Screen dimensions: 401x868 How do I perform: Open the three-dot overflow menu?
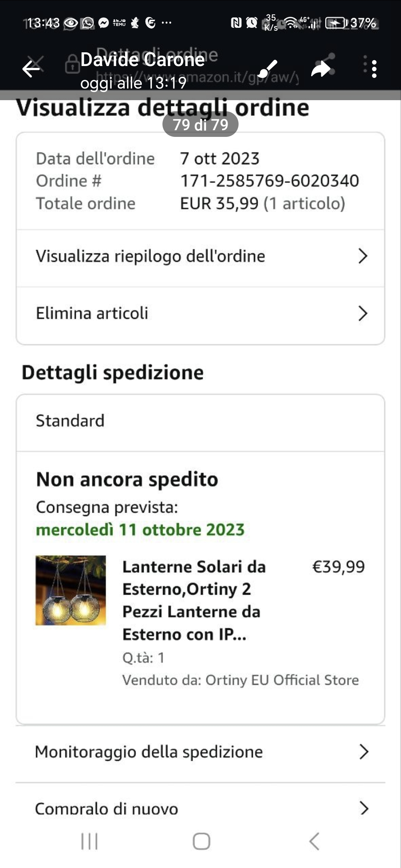(374, 69)
